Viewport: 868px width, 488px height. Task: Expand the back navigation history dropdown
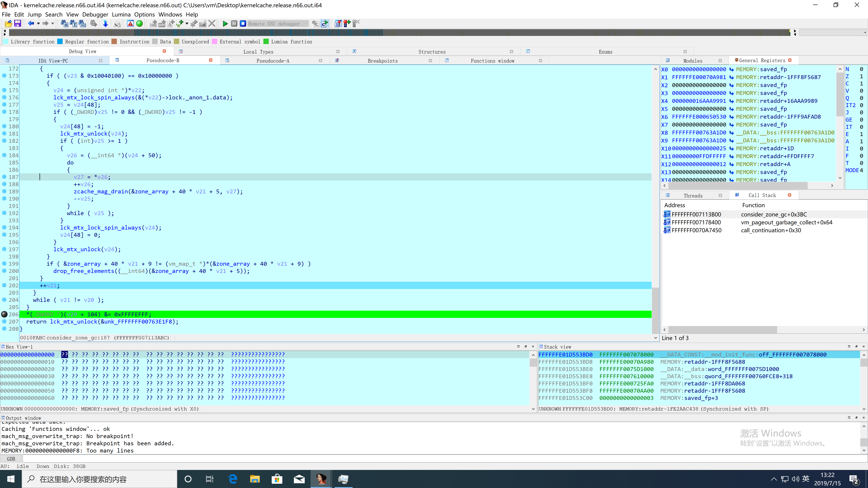pos(38,23)
